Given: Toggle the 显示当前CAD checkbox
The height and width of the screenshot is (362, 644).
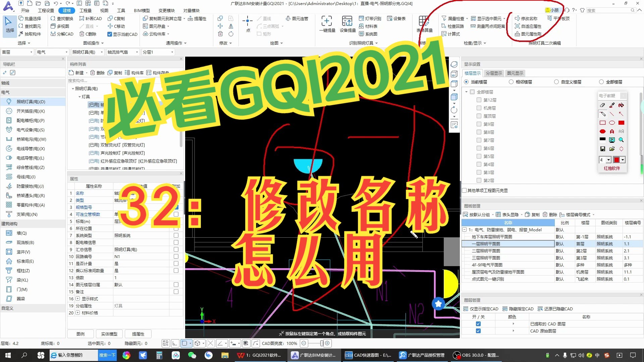Looking at the screenshot, I should coord(110,34).
